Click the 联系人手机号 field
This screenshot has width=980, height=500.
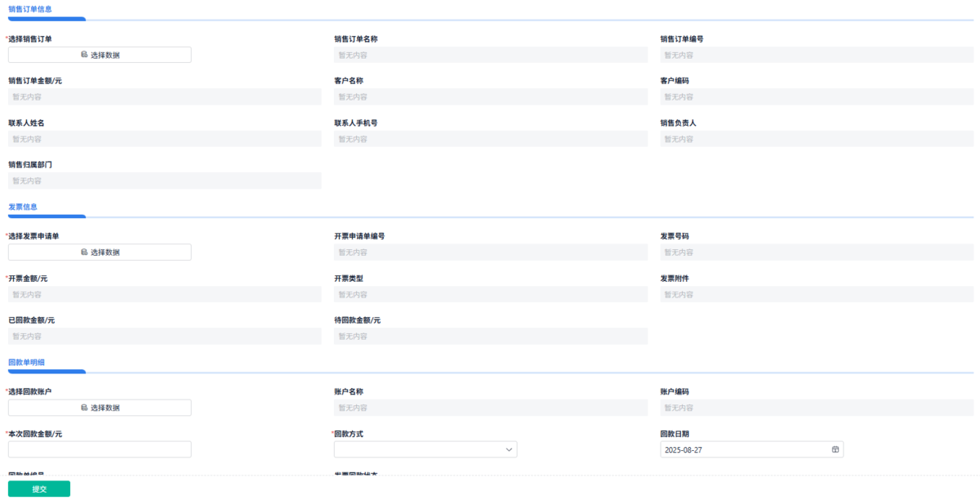[491, 139]
